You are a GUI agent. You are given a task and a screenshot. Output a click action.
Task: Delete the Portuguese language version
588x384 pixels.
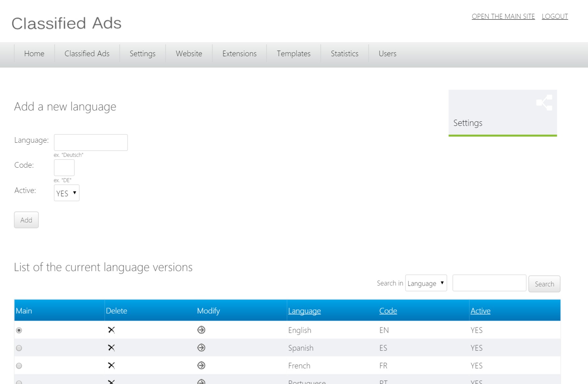111,381
